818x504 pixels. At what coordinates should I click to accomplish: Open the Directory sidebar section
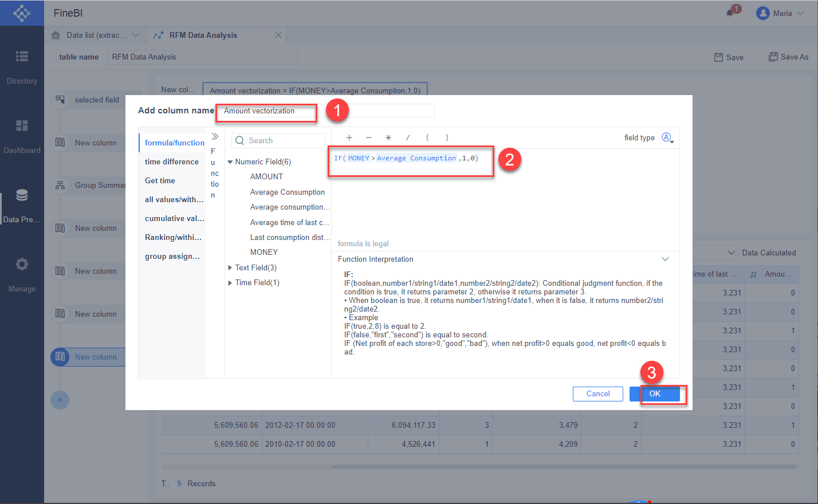point(22,66)
